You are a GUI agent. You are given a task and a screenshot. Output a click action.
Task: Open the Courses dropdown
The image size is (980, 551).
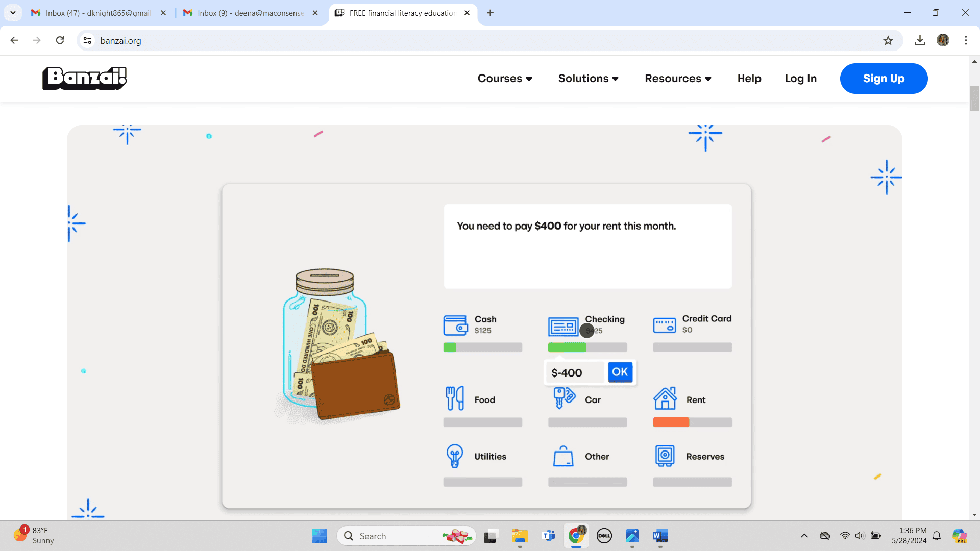pyautogui.click(x=504, y=78)
